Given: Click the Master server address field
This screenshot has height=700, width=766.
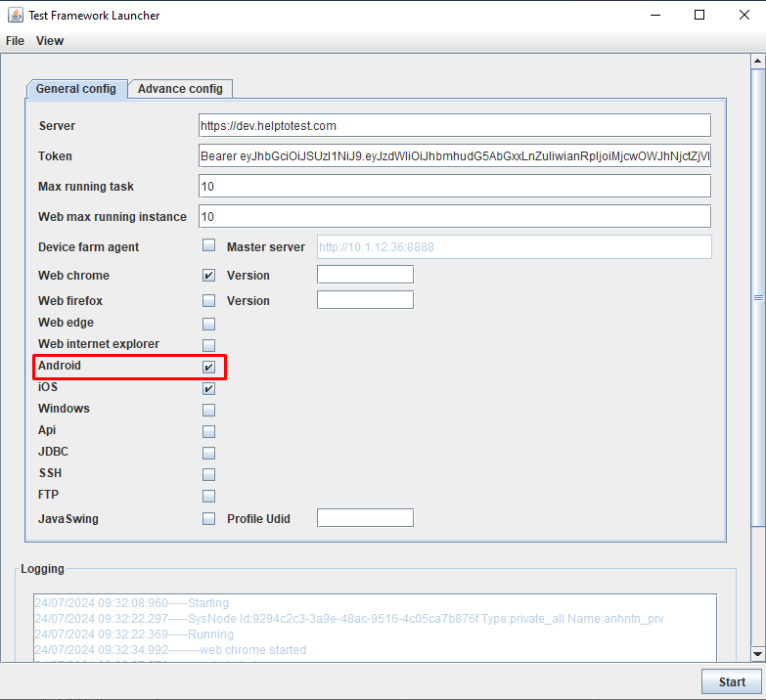Looking at the screenshot, I should (x=515, y=247).
